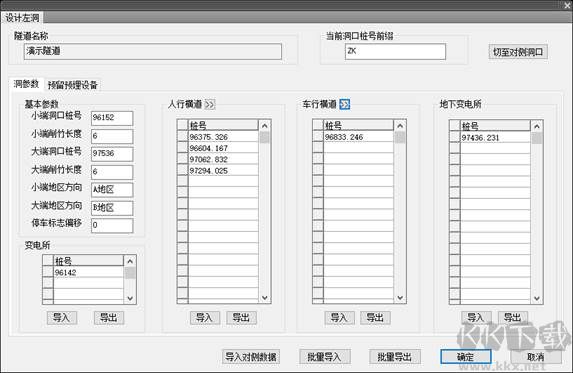This screenshot has height=373, width=573.
Task: Click 导出 under the 地下变电所 list
Action: point(512,317)
